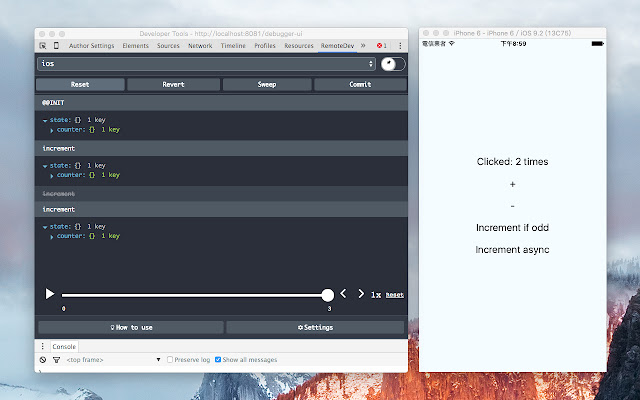Open the console drawer three-dot menu

(x=42, y=346)
